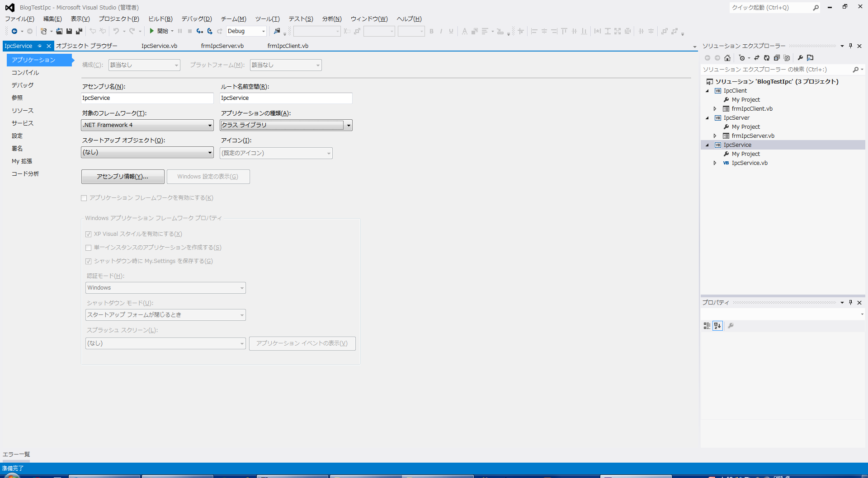Switch to the IpcService.vb editor tab
868x478 pixels.
(159, 46)
